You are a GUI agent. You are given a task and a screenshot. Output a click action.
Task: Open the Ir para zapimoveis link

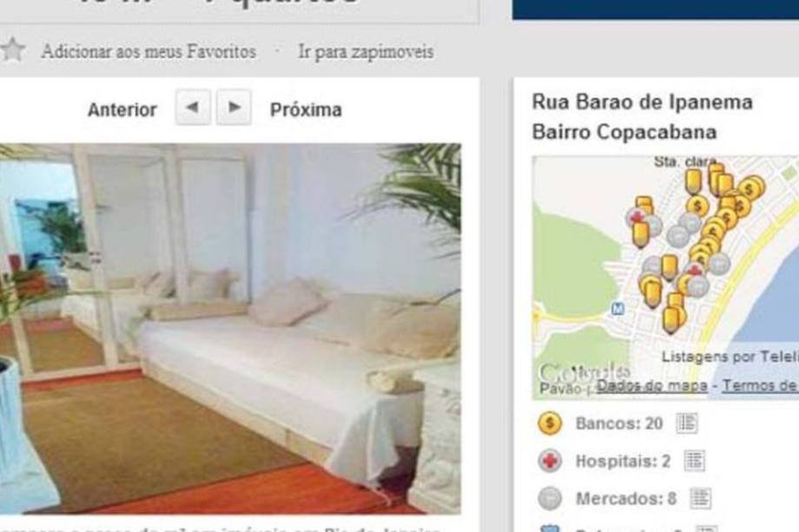(x=366, y=52)
